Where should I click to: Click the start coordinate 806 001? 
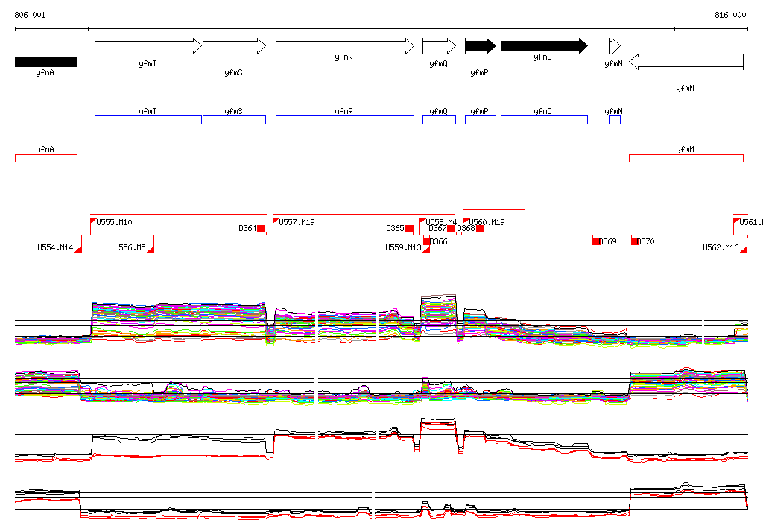pyautogui.click(x=30, y=15)
